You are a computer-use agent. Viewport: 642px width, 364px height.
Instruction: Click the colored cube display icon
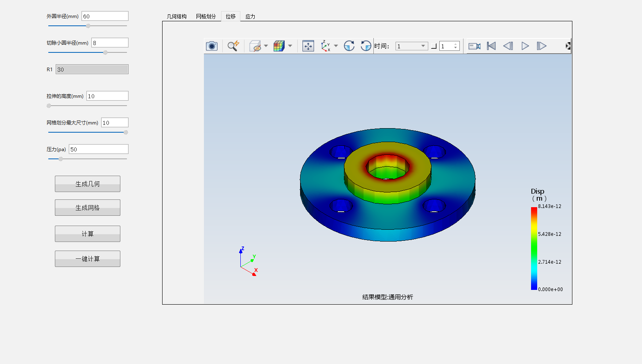pos(279,46)
